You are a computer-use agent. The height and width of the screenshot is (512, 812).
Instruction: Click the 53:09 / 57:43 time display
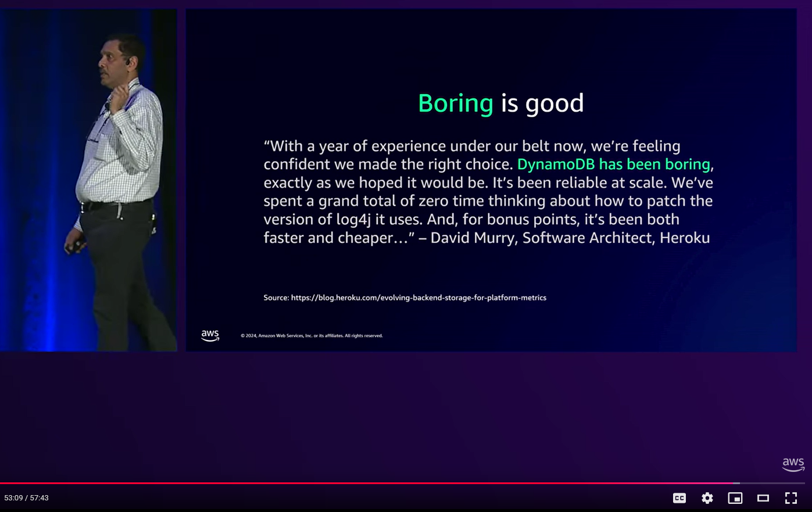point(27,498)
